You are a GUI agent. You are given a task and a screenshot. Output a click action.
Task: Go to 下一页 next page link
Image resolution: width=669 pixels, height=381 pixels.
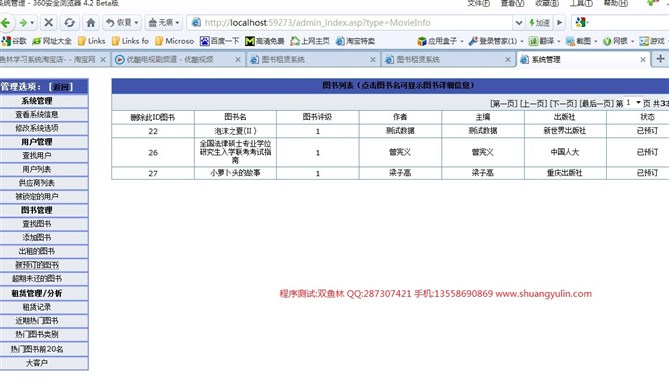(563, 103)
